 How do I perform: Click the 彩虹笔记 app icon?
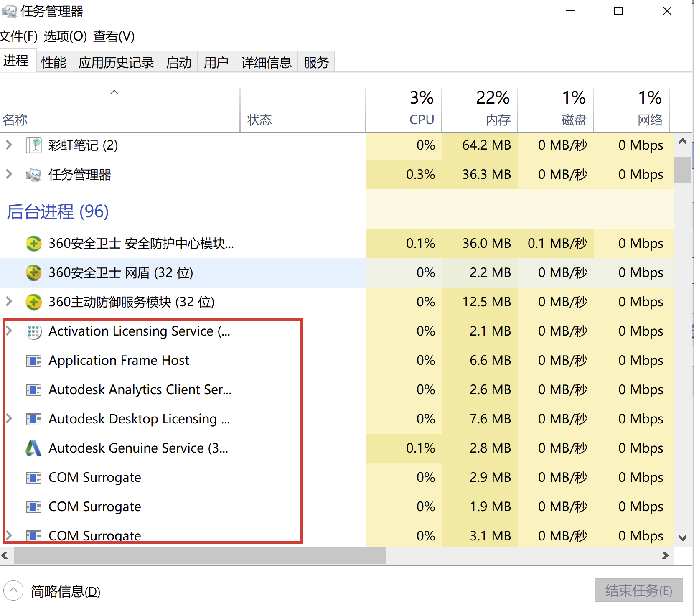34,145
